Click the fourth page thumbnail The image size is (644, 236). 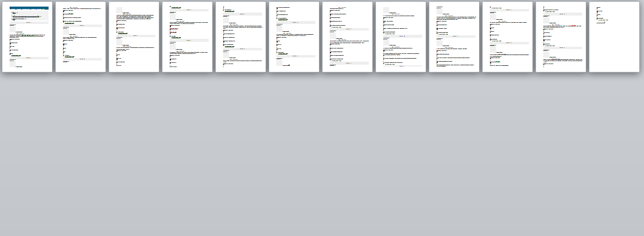[x=187, y=37]
